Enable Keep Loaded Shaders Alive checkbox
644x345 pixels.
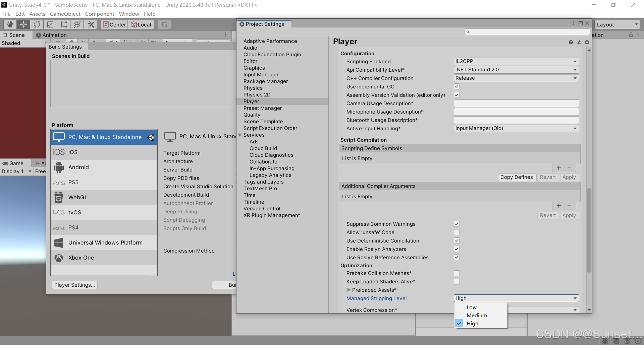coord(457,282)
